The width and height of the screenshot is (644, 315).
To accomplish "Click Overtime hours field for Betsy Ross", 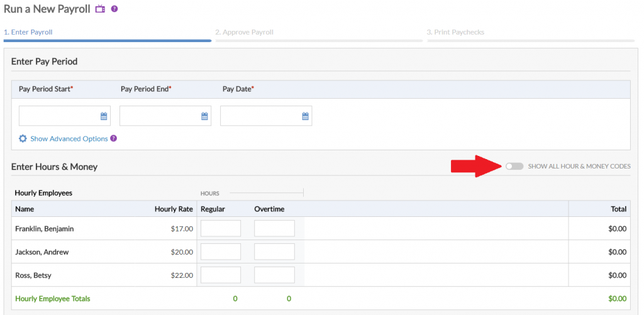I will click(x=274, y=275).
